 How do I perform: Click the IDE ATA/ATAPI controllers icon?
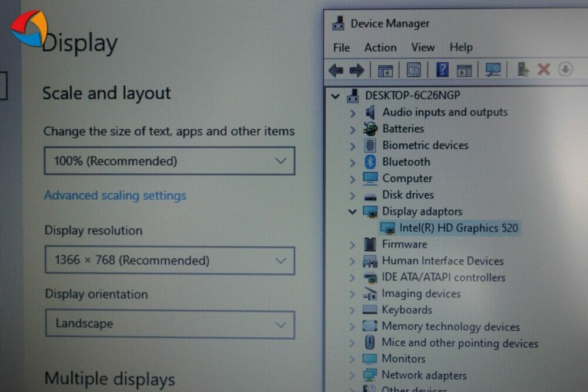click(370, 278)
